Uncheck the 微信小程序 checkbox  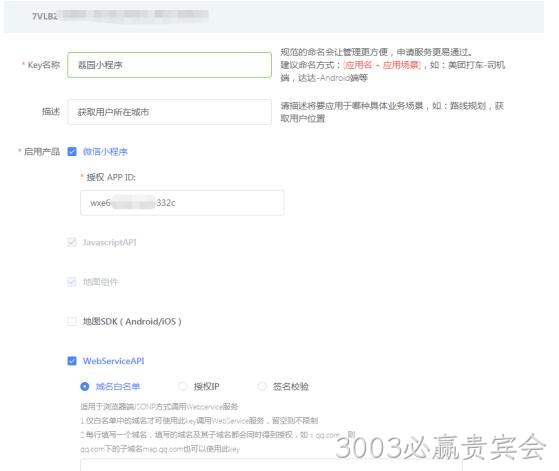(x=72, y=152)
